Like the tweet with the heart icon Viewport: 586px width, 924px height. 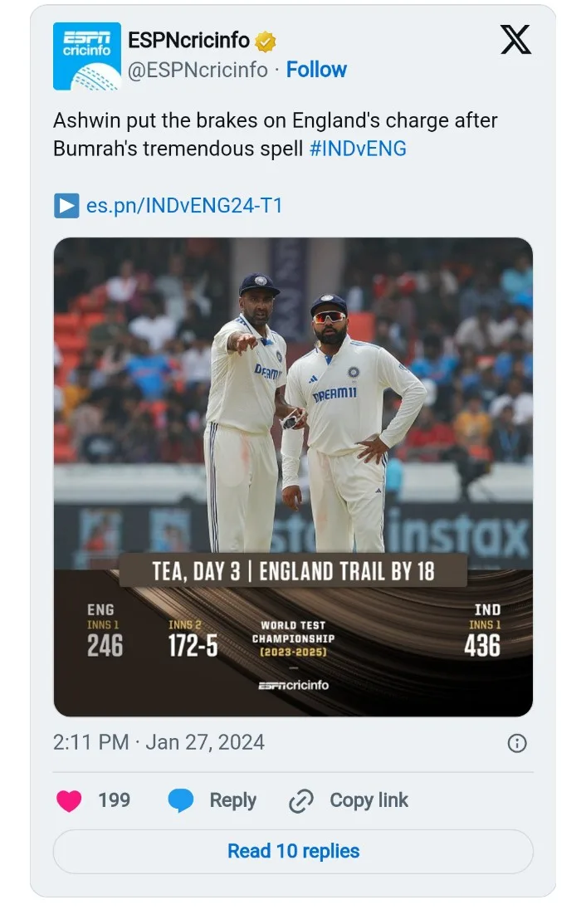pyautogui.click(x=70, y=801)
